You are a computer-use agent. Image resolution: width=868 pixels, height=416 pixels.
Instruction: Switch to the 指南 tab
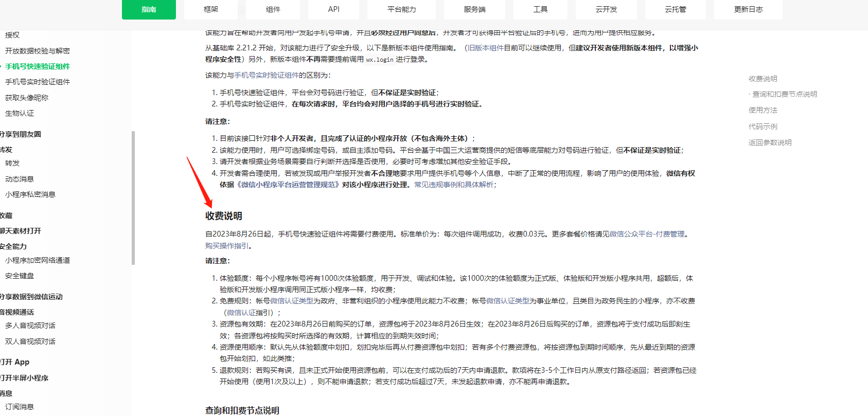pos(149,9)
